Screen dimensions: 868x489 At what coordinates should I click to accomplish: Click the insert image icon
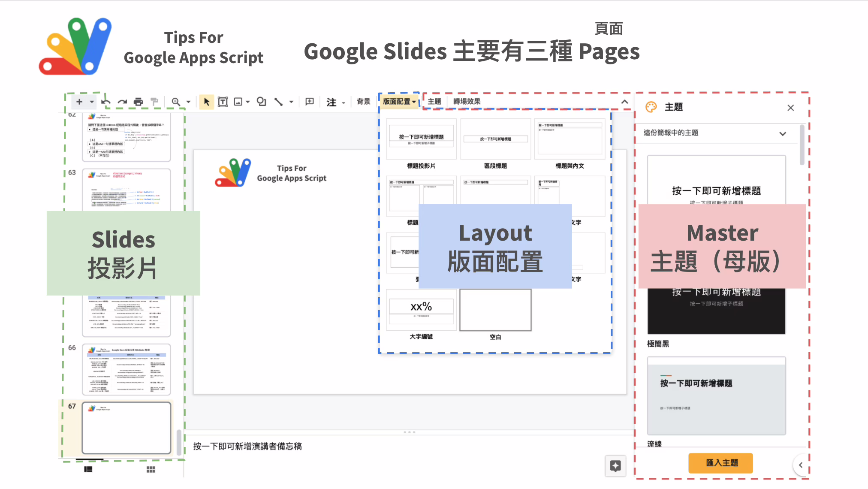(238, 102)
